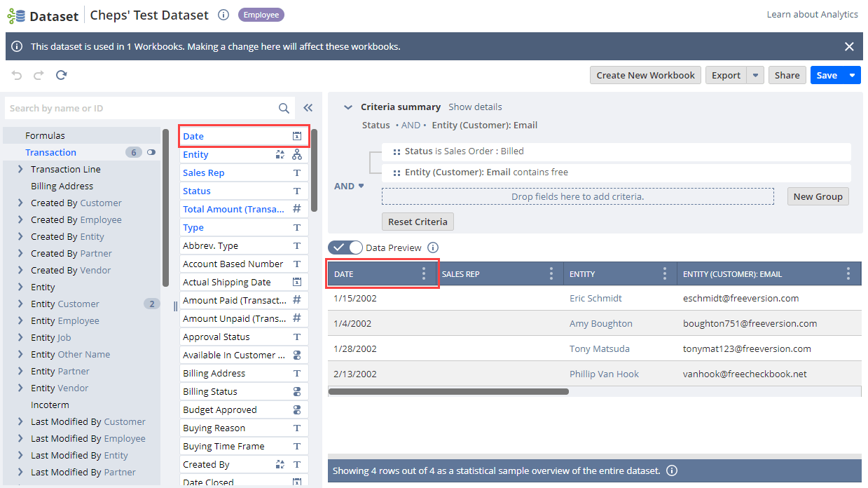Click the refresh icon
The image size is (868, 488).
coord(62,75)
